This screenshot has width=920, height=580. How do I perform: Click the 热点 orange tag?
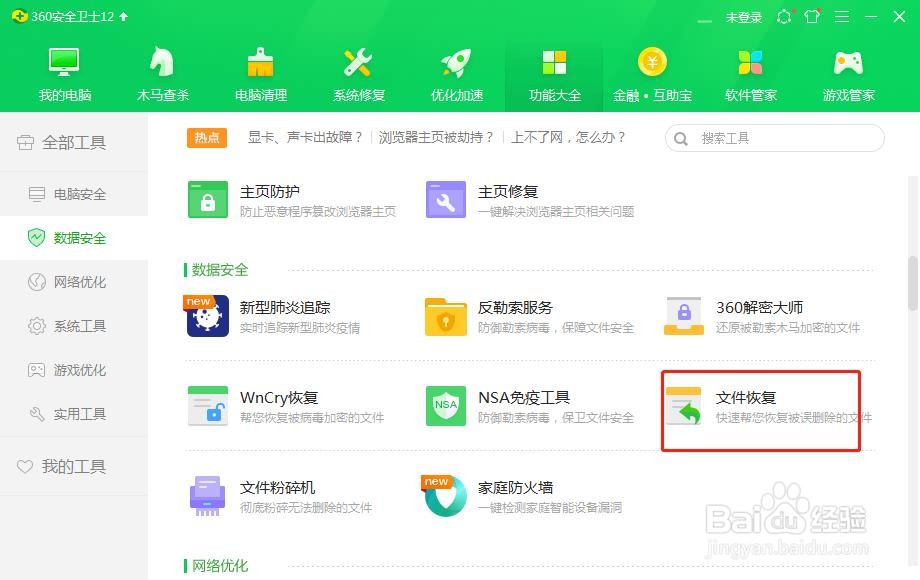(x=207, y=138)
